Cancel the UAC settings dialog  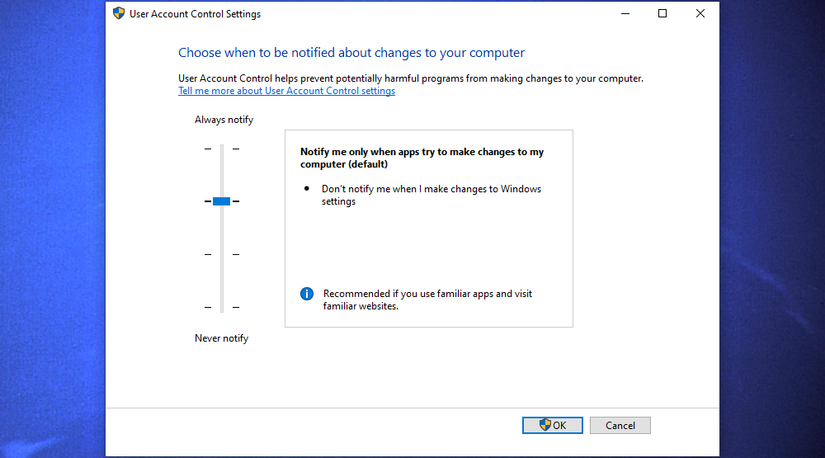(620, 425)
